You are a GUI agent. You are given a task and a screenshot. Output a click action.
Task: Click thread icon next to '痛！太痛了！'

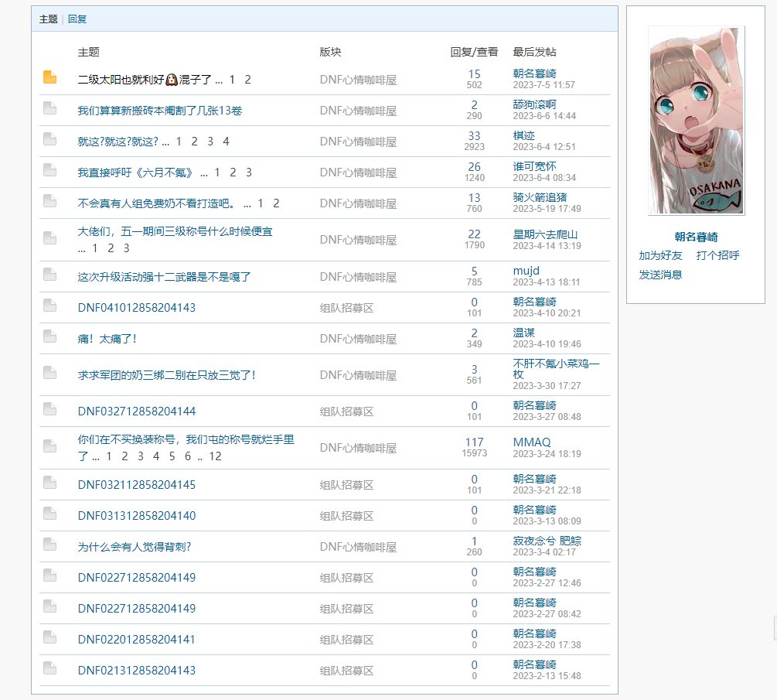[49, 336]
